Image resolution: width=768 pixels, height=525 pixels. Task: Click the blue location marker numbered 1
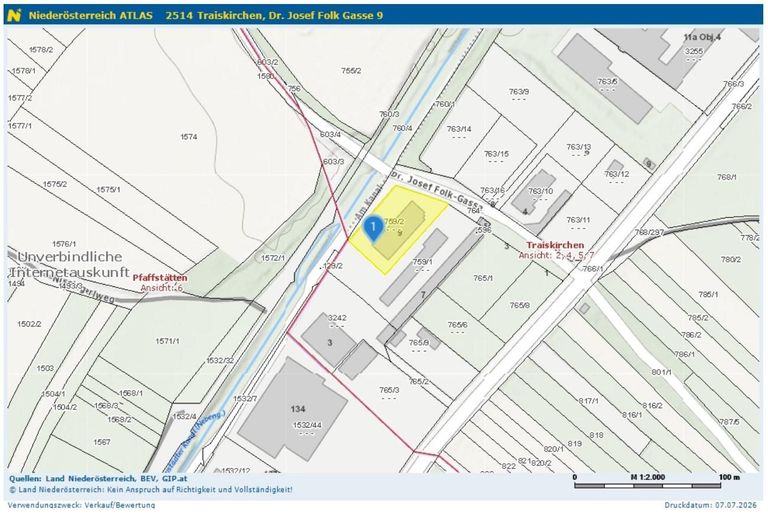tap(374, 228)
